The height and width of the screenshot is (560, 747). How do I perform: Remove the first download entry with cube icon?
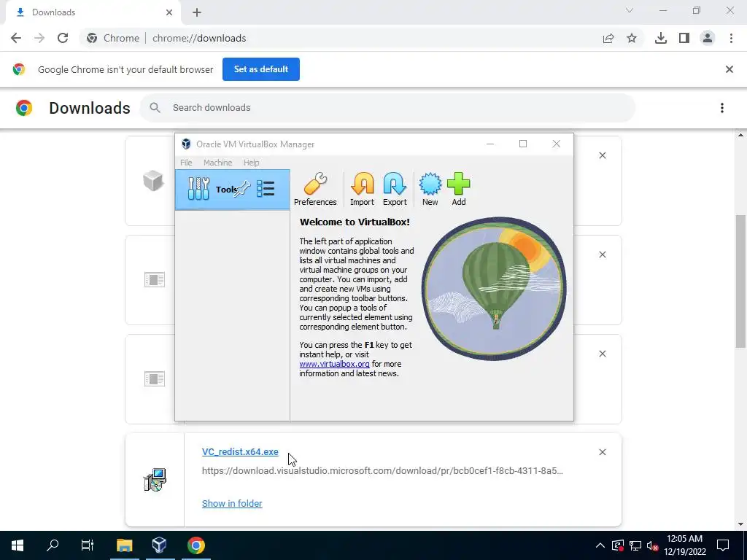602,155
